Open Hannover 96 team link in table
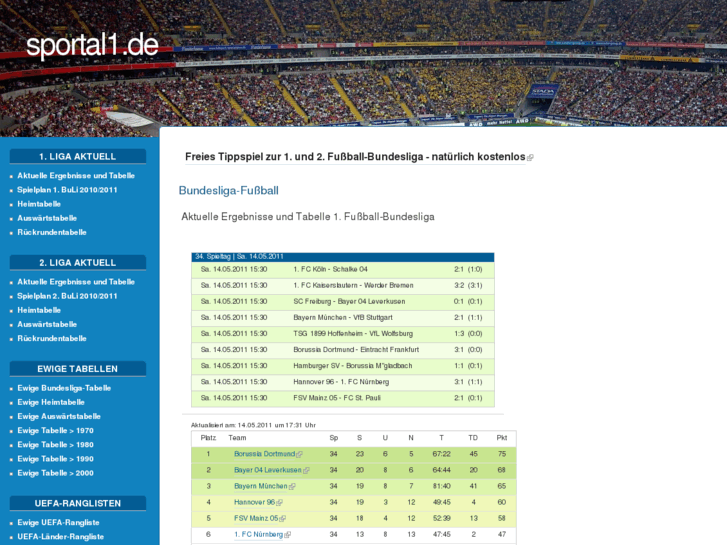 tap(255, 502)
